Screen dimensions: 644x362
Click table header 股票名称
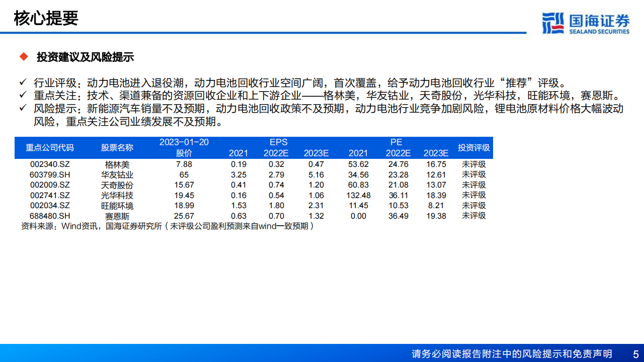[x=117, y=148]
